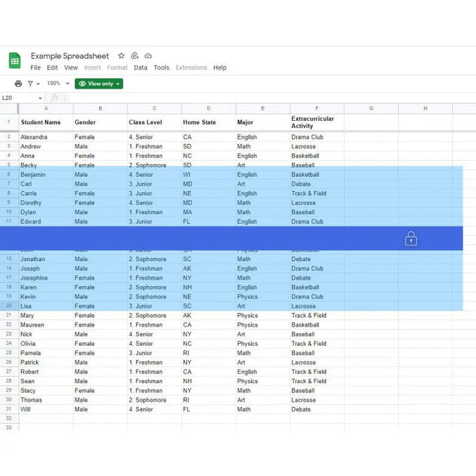
Task: Click the print icon in toolbar
Action: (x=18, y=83)
